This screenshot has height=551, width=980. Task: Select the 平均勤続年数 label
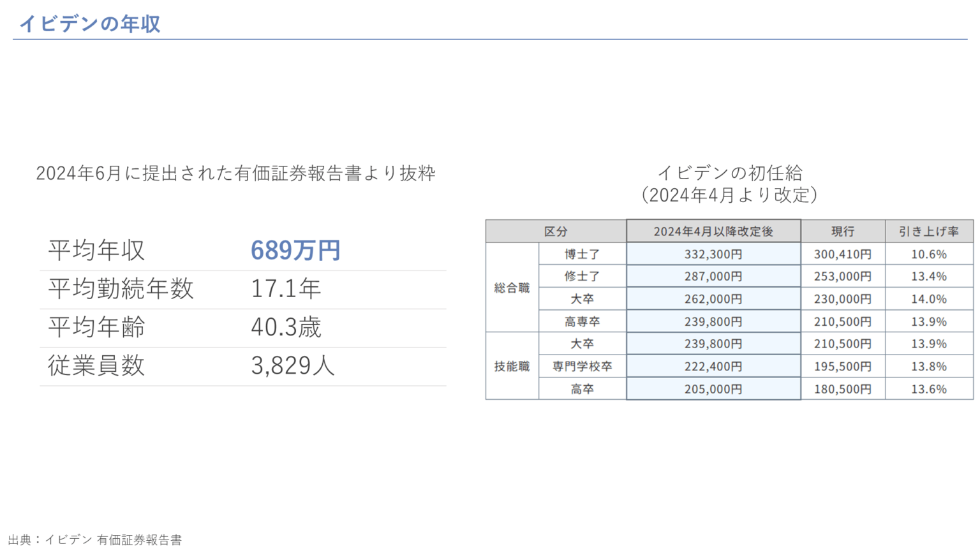pyautogui.click(x=121, y=289)
